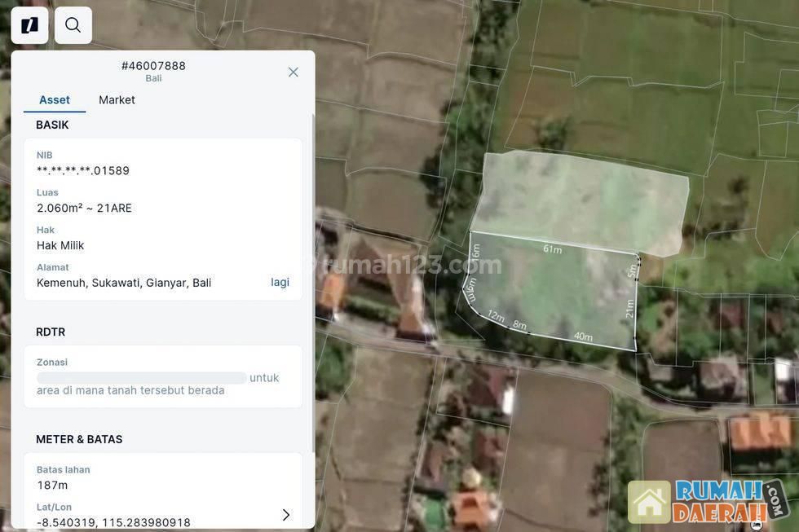Click the app logo icon top-left
The width and height of the screenshot is (799, 532).
pos(29,25)
